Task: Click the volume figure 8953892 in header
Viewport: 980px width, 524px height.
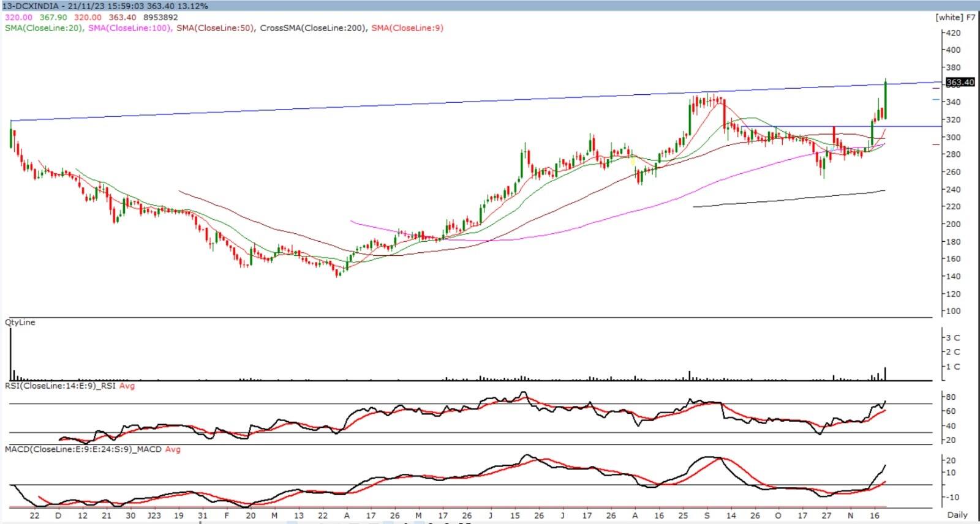Action: [160, 17]
